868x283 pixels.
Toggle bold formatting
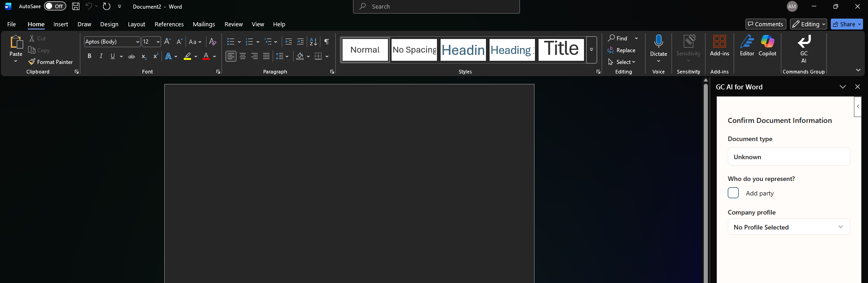tap(89, 56)
